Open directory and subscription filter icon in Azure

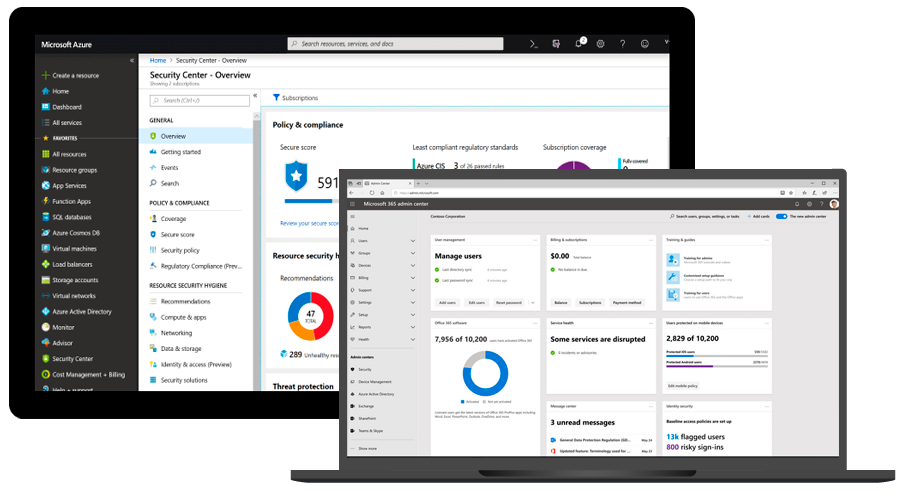(556, 44)
